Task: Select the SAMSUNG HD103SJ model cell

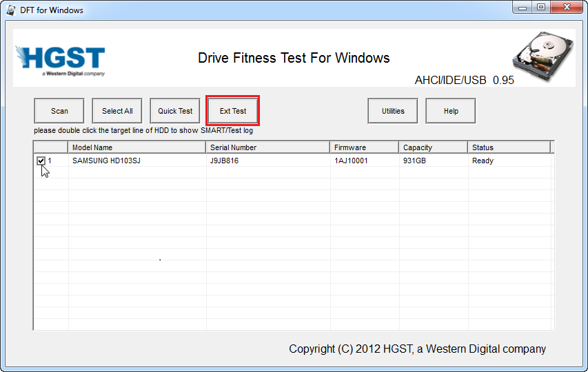Action: coord(137,161)
